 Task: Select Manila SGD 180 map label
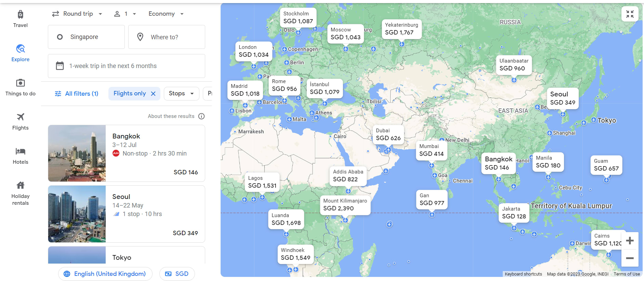coord(548,162)
